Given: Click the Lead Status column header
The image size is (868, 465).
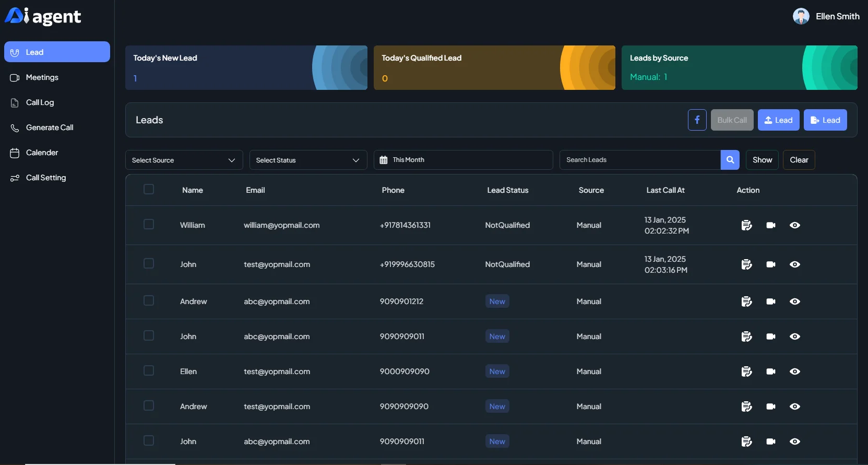Looking at the screenshot, I should click(508, 190).
